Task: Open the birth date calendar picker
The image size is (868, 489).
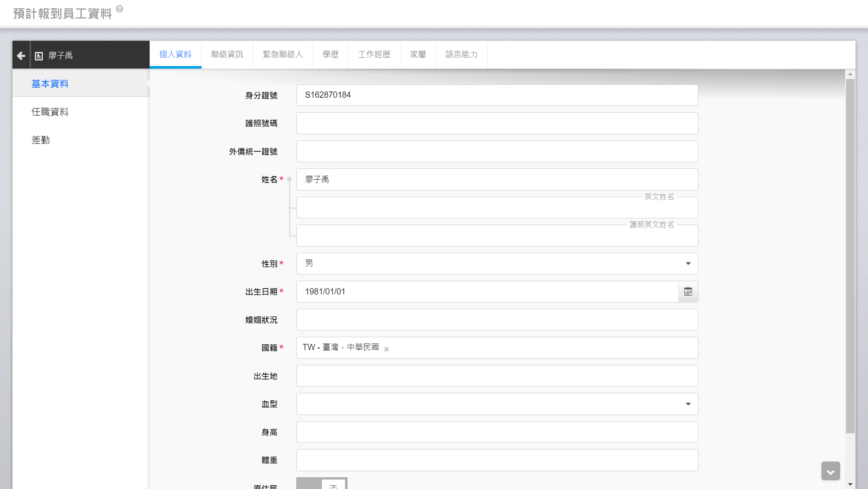Action: 688,291
